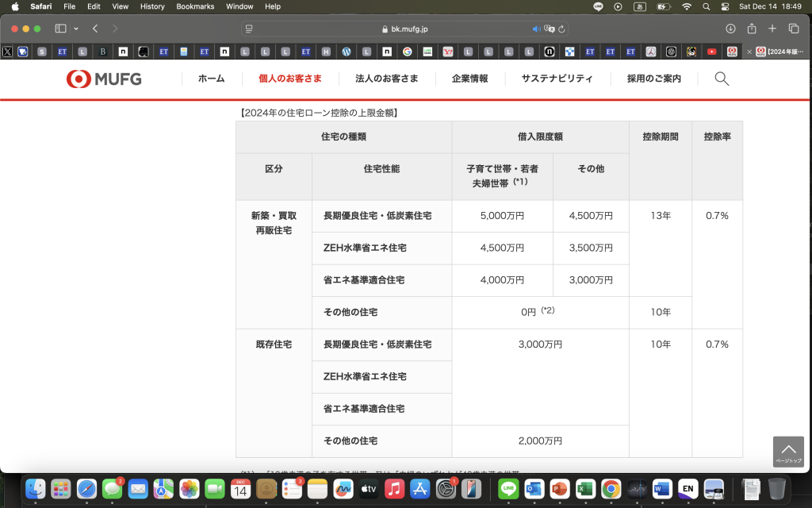
Task: Open Safari downloads list
Action: click(730, 29)
